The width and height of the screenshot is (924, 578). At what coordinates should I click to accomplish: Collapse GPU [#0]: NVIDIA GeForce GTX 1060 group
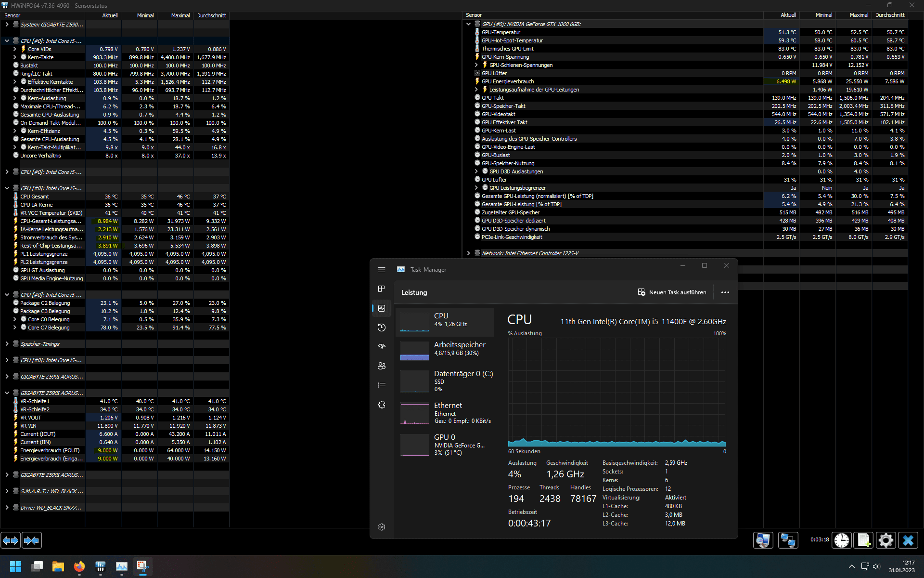[468, 24]
